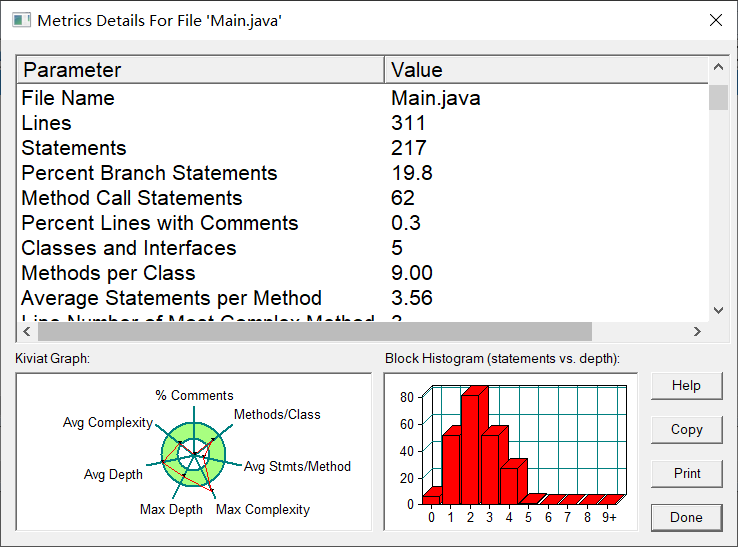Screen dimensions: 738x547
Task: Select the Percent Branch Statements row
Action: 362,173
